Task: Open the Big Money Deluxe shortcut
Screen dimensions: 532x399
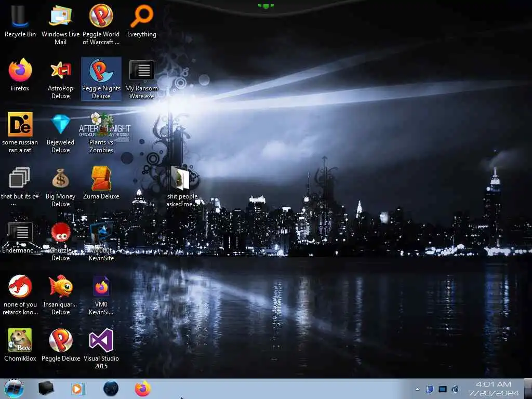Action: click(60, 187)
